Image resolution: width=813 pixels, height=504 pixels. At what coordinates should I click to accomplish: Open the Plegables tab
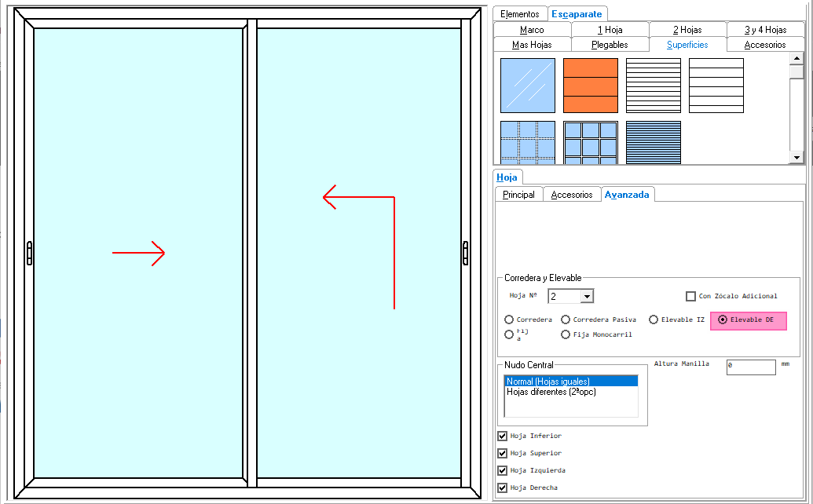point(610,45)
